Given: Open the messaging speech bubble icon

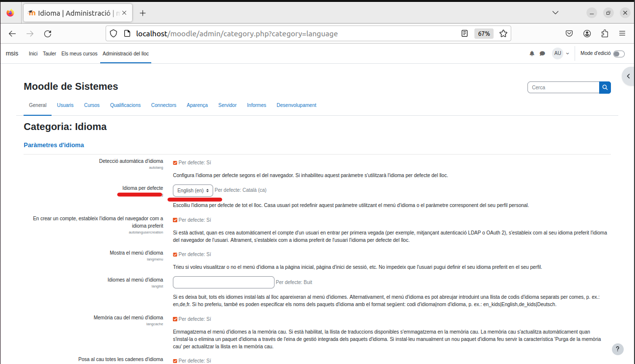Looking at the screenshot, I should click(542, 53).
